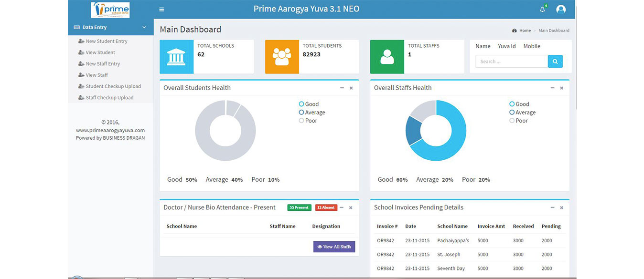Collapse the Overall Students Health panel
Screen dimensions: 644x279
point(342,88)
